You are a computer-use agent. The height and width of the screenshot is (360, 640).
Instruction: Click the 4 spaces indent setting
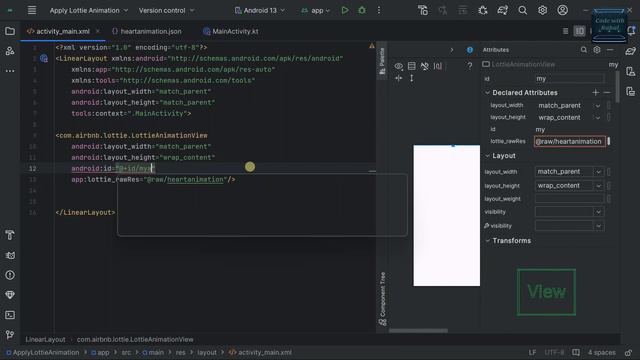[x=602, y=353]
